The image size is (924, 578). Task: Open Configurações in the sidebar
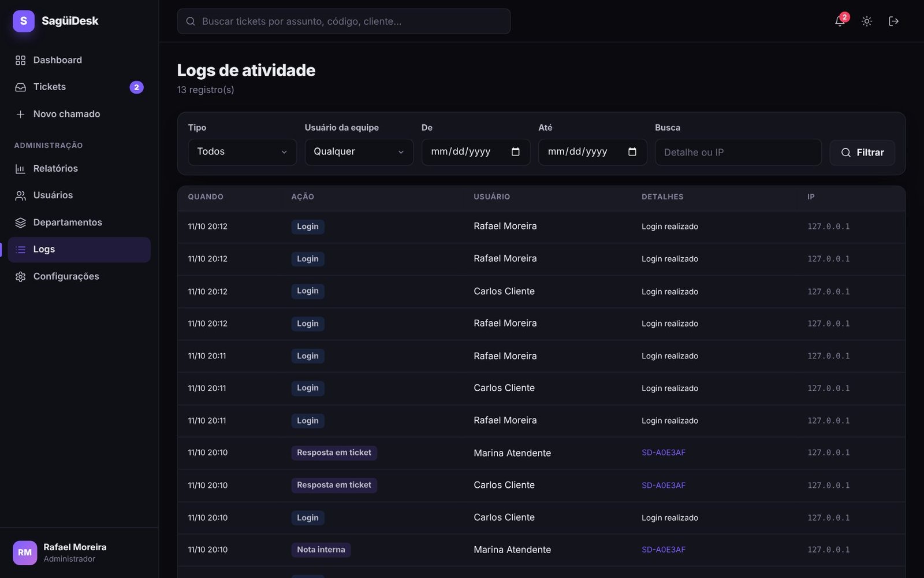pyautogui.click(x=79, y=277)
